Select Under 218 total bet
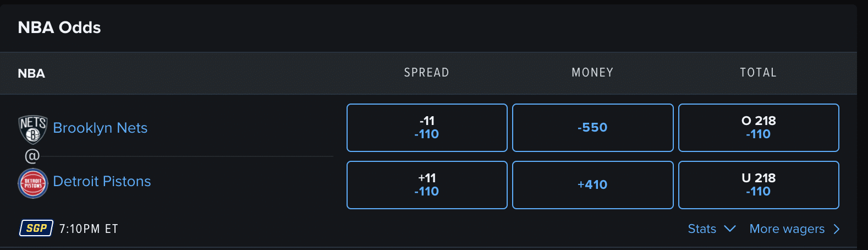 759,185
